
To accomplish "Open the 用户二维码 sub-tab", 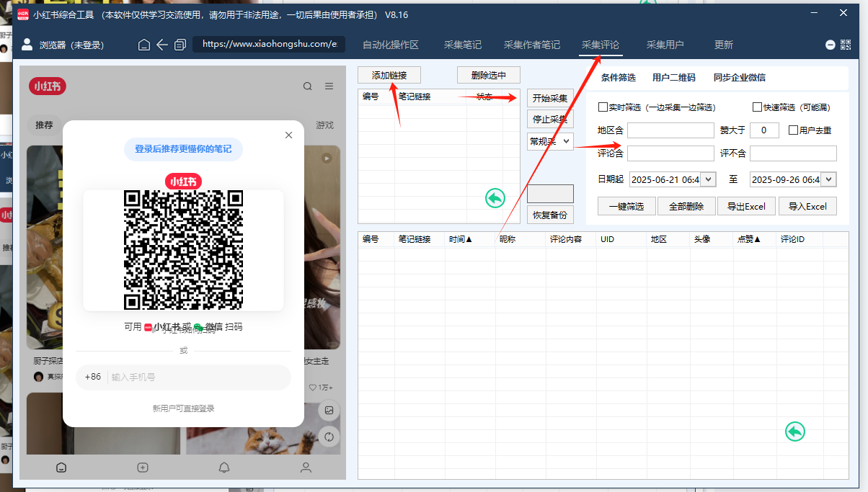I will 674,78.
